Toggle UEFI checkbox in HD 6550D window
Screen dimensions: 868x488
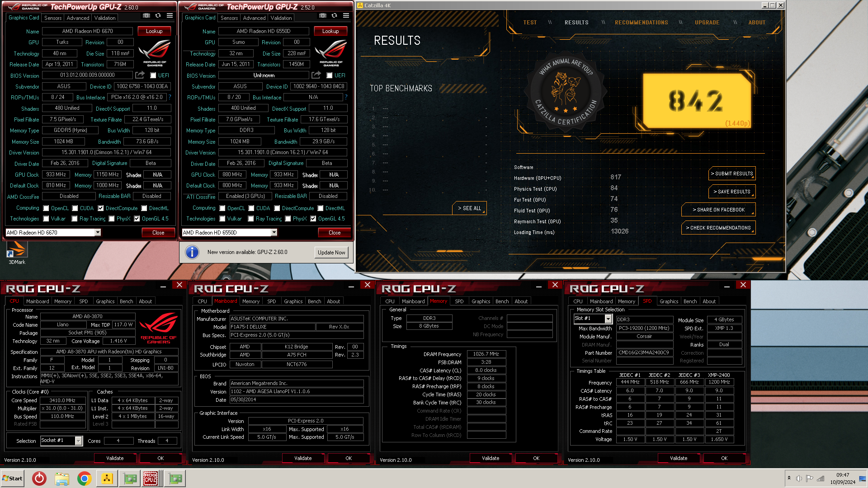(329, 75)
